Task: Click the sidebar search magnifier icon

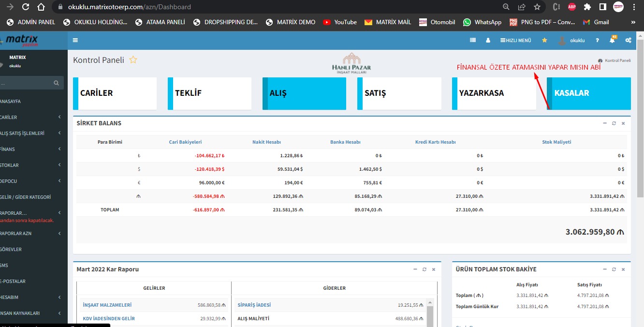Action: point(57,83)
